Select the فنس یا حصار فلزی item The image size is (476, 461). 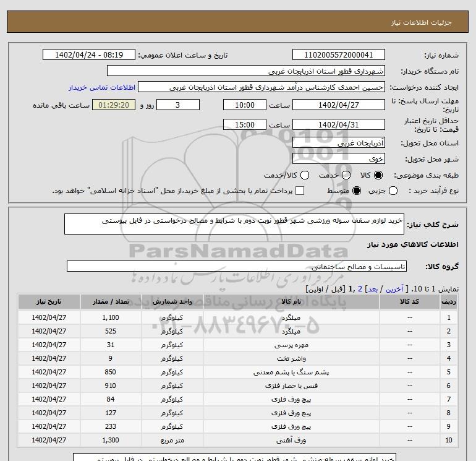[291, 386]
